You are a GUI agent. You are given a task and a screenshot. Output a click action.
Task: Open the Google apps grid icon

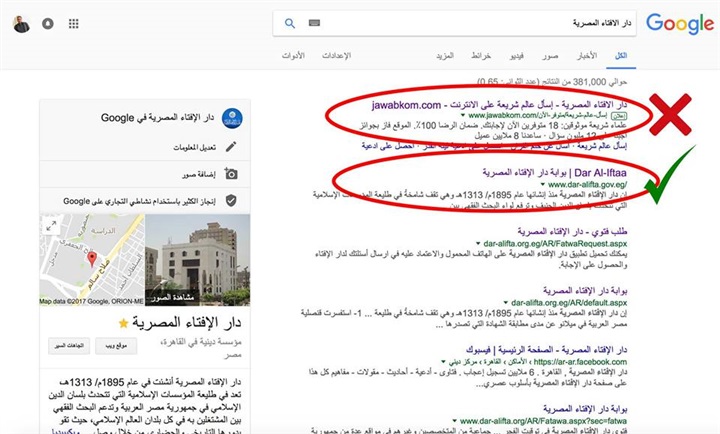click(x=73, y=23)
